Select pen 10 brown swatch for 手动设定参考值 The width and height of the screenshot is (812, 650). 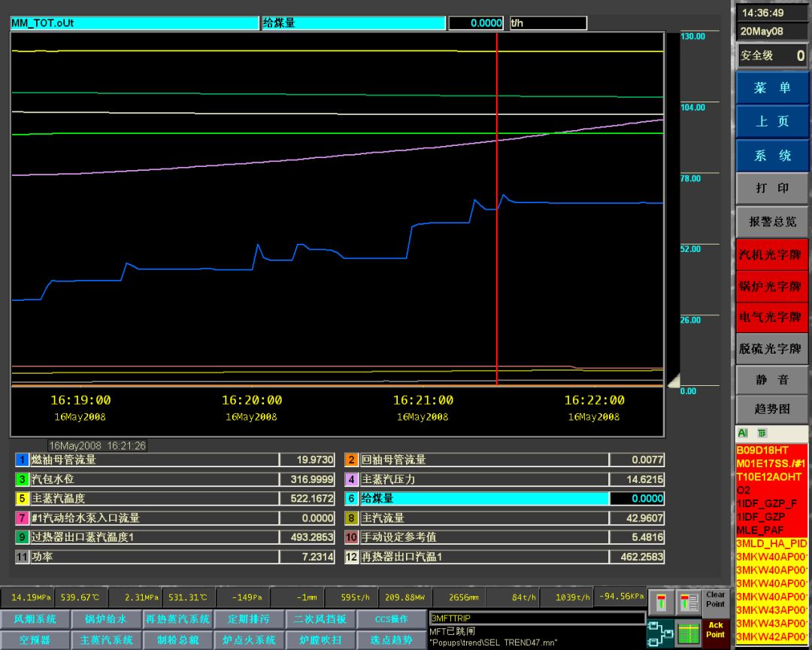coord(351,537)
